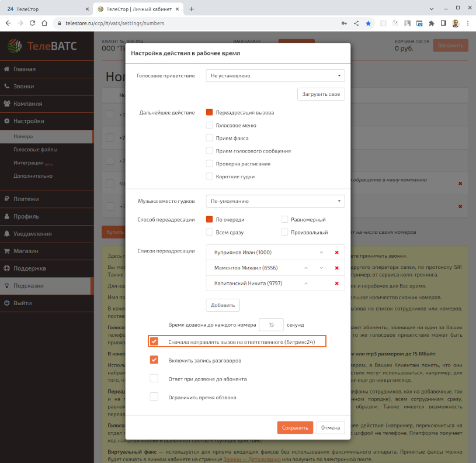476x463 pixels.
Task: Toggle Включить запись разговоров
Action: (154, 360)
